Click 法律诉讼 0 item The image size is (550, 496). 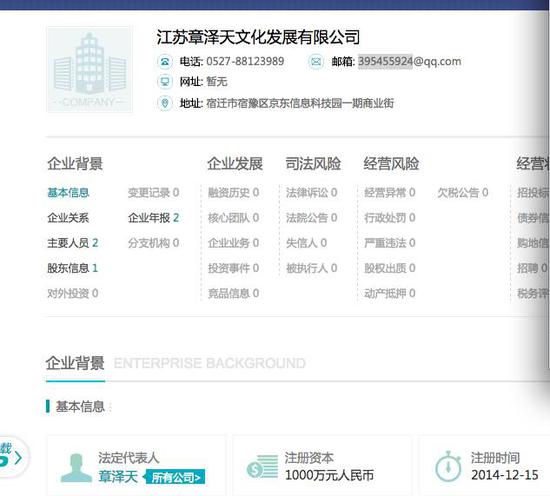click(311, 193)
